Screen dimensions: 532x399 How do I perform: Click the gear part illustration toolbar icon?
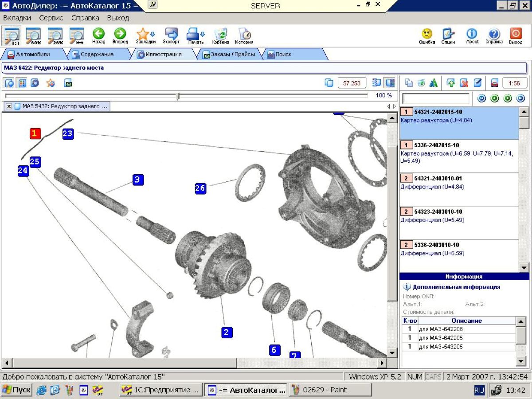pyautogui.click(x=35, y=83)
